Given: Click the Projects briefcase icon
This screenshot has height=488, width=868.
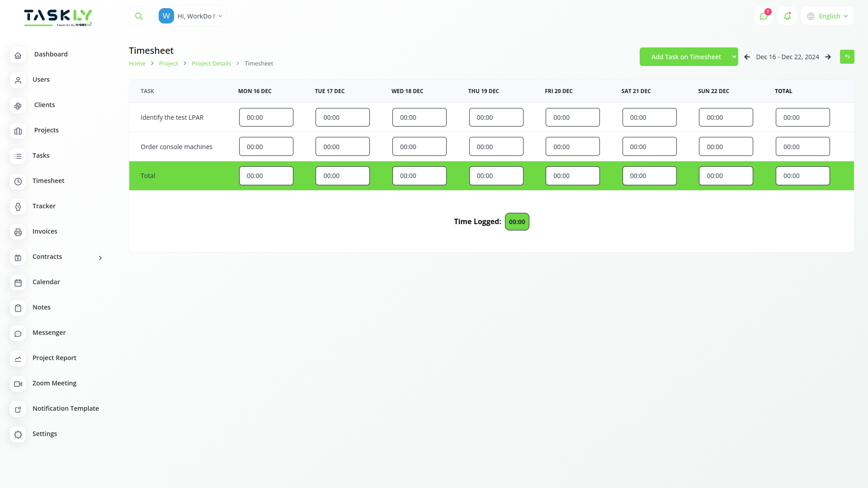Looking at the screenshot, I should coord(18,131).
